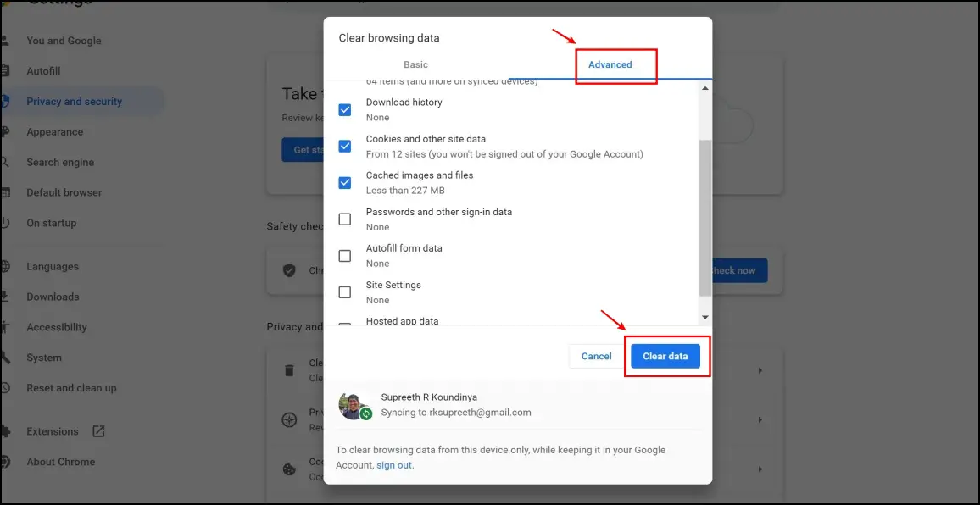Image resolution: width=980 pixels, height=505 pixels.
Task: Click the 'From 12 sites' description text
Action: [504, 153]
